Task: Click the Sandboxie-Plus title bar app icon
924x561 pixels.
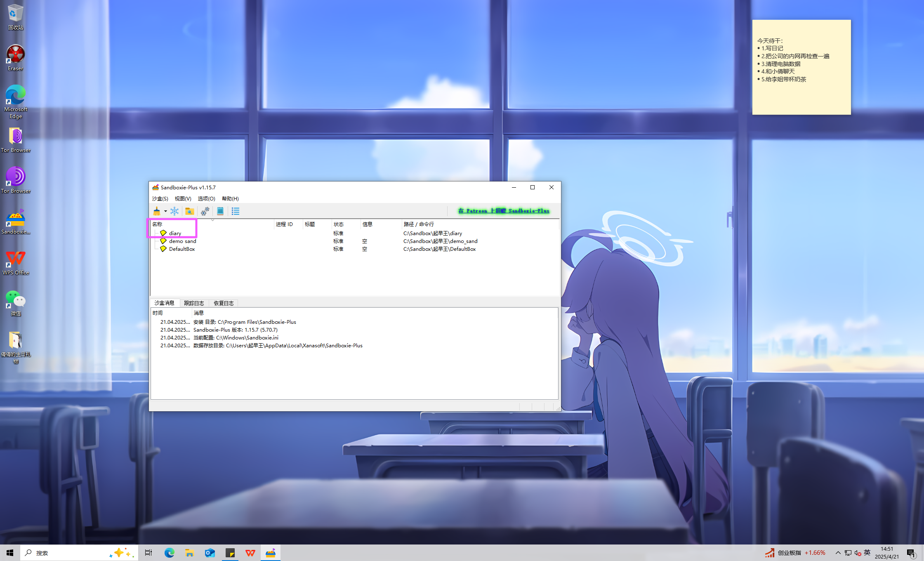Action: pyautogui.click(x=156, y=187)
